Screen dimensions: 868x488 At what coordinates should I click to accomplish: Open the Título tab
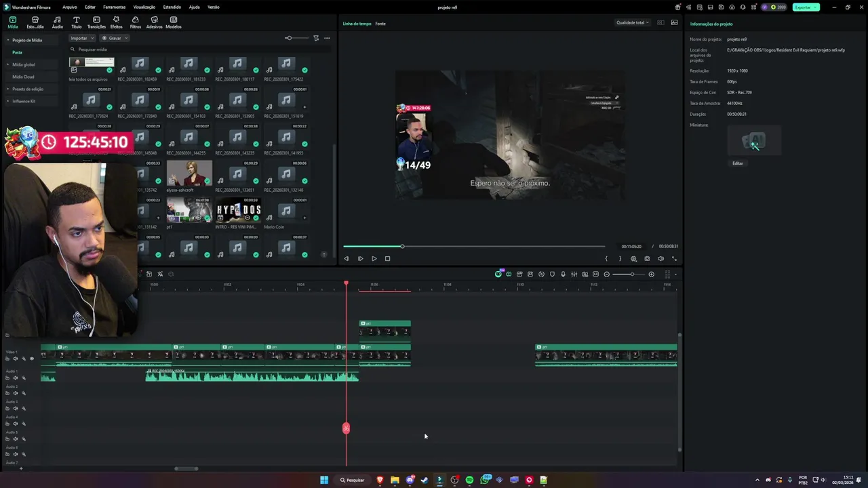(76, 23)
